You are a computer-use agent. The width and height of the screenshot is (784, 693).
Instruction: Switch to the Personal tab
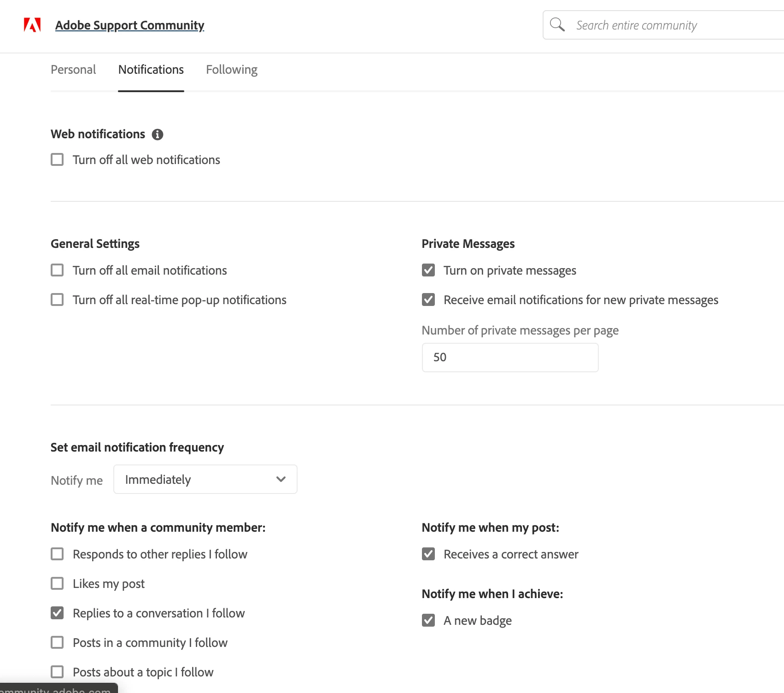pos(73,70)
